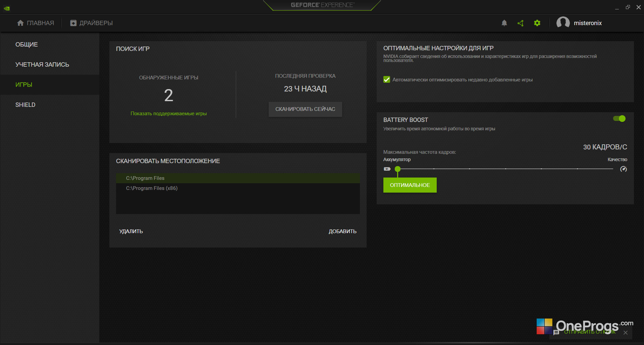644x345 pixels.
Task: Click the green frame rate slider handle
Action: (397, 169)
